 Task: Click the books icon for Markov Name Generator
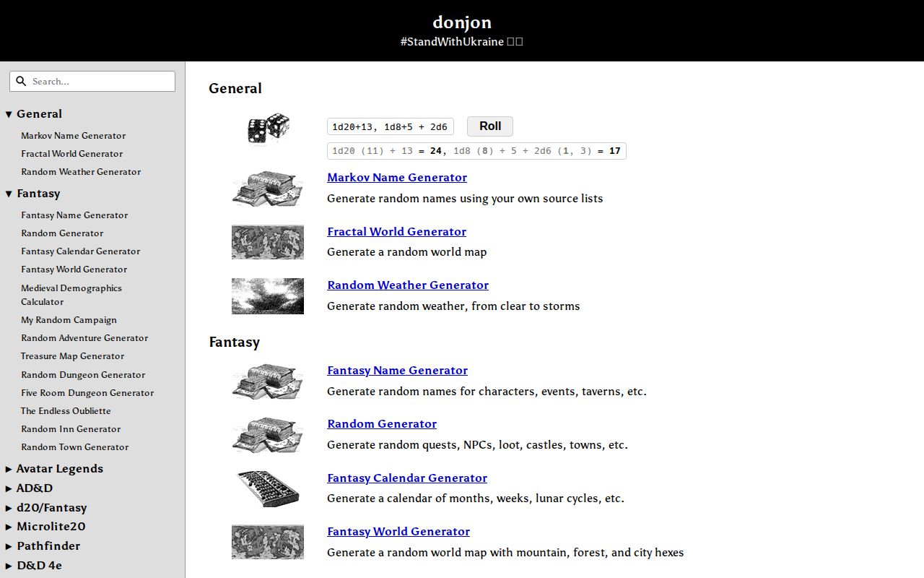click(x=267, y=188)
